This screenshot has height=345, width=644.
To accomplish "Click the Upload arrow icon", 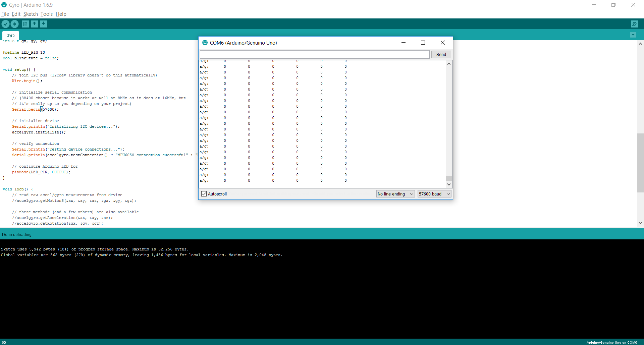I will 14,24.
